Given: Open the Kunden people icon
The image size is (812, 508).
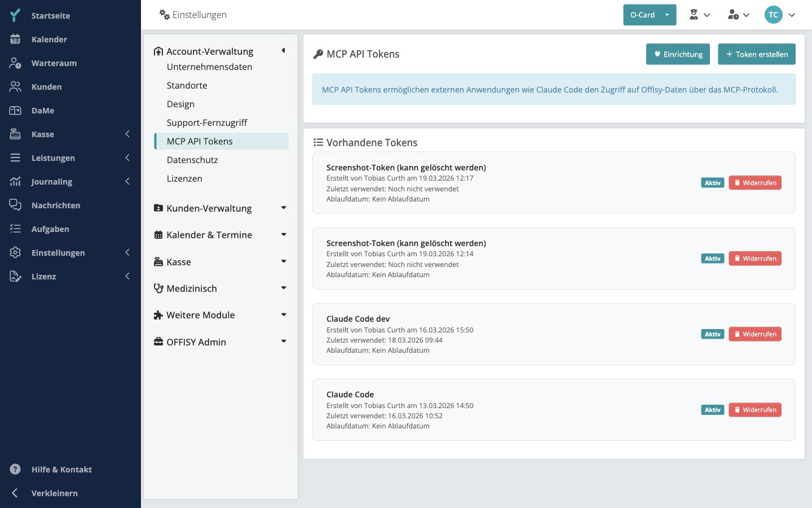Looking at the screenshot, I should [15, 87].
